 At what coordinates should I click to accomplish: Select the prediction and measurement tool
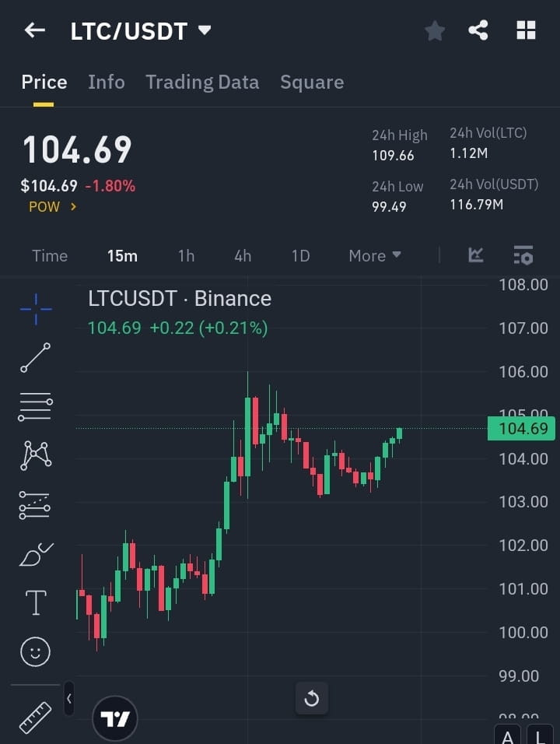pyautogui.click(x=35, y=505)
